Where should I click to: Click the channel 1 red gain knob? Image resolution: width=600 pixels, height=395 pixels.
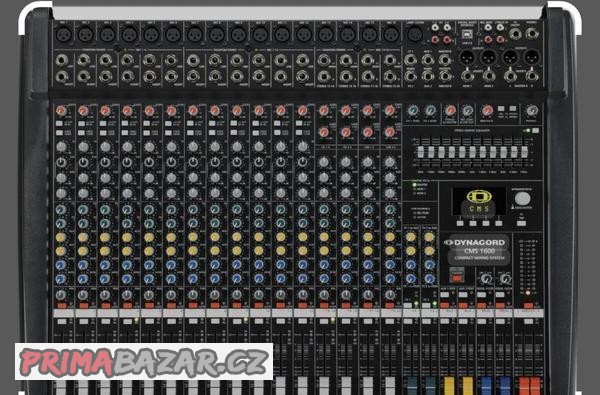click(x=61, y=111)
